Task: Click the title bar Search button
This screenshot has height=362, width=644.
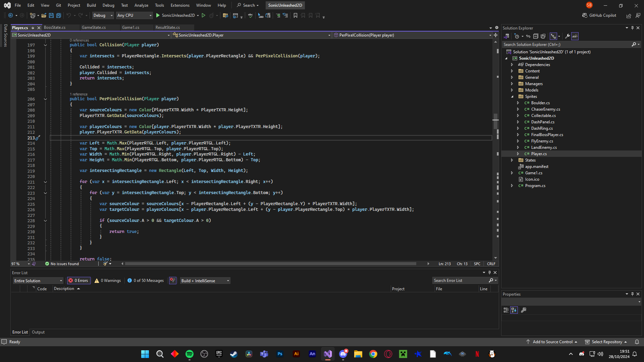Action: (248, 5)
